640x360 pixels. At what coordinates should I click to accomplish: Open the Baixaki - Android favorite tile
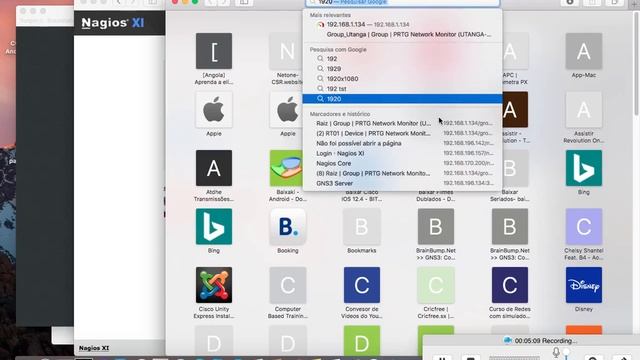286,168
